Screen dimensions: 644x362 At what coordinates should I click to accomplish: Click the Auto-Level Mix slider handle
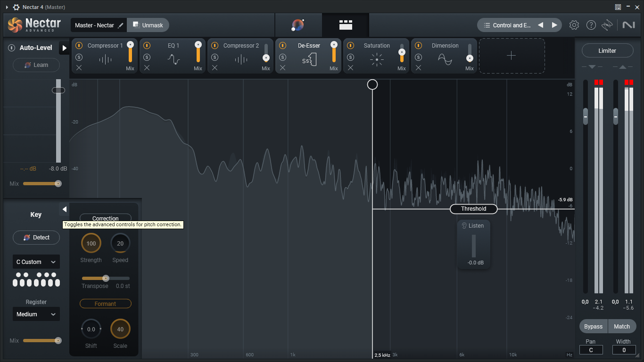(58, 183)
